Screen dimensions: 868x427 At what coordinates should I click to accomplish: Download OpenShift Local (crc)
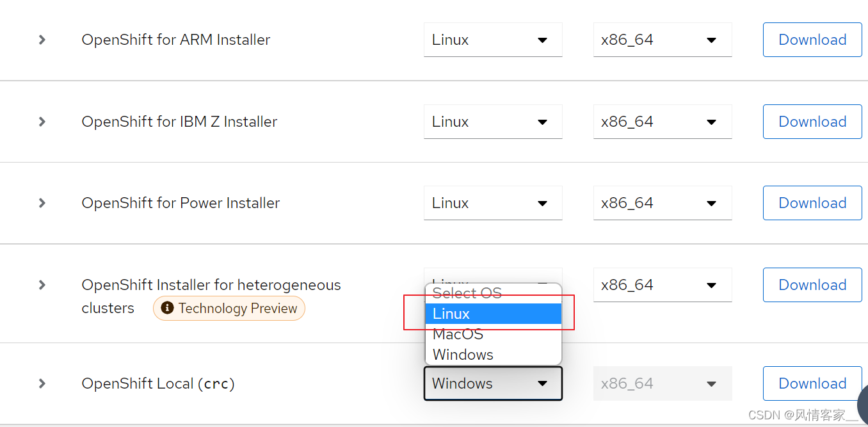coord(812,383)
